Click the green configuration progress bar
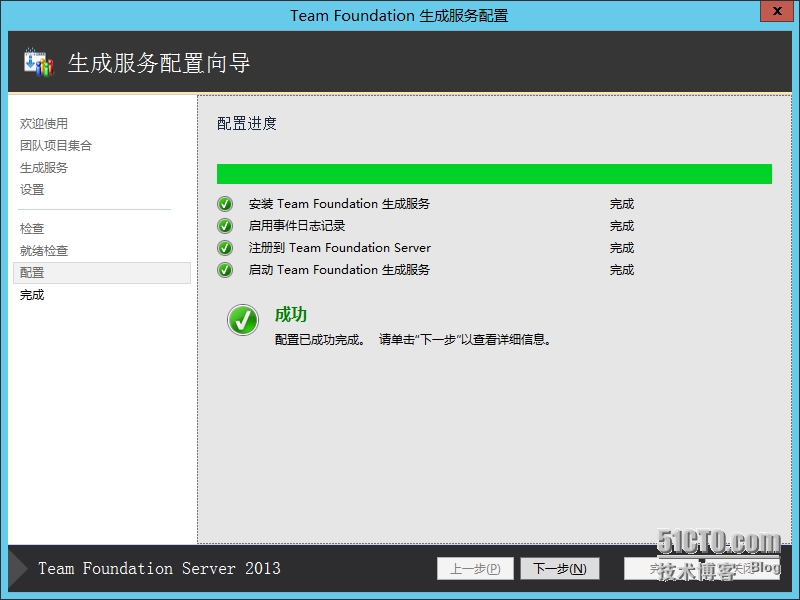 point(494,174)
